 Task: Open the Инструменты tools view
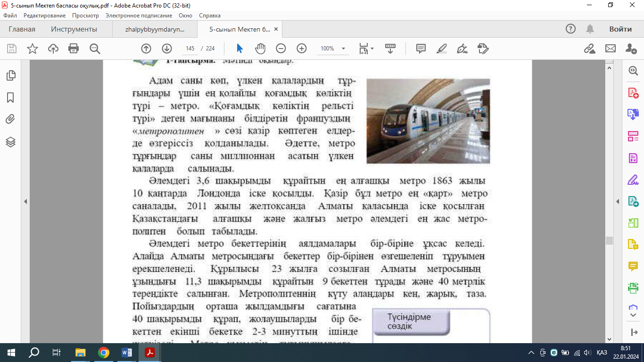(74, 29)
